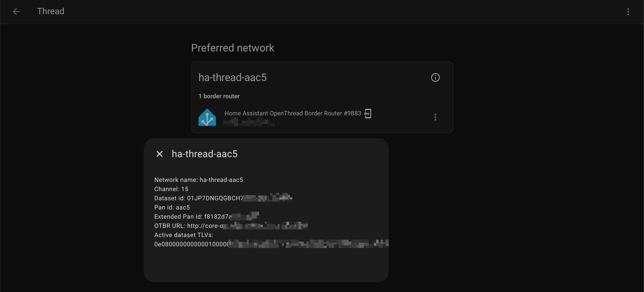
Task: Open the Thread page overflow menu
Action: pyautogui.click(x=628, y=12)
